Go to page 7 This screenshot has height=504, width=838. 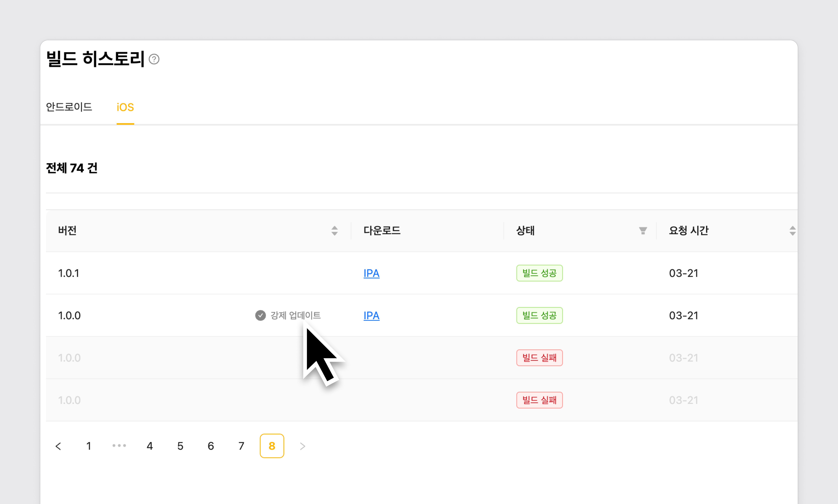coord(241,446)
